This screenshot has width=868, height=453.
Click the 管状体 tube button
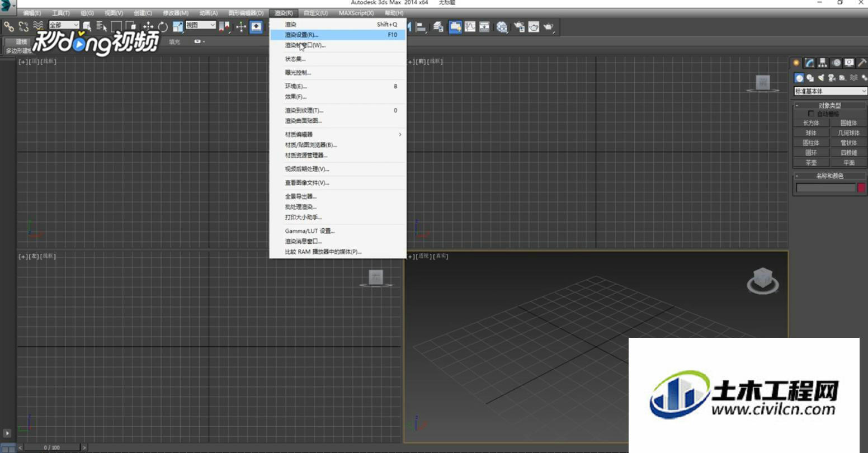tap(848, 143)
